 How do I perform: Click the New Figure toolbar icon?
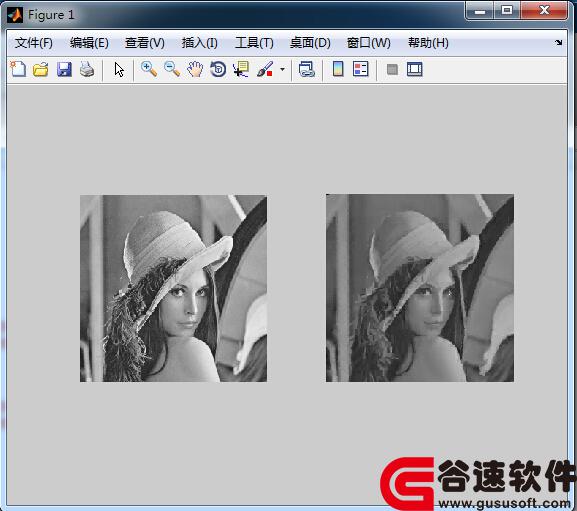click(18, 69)
